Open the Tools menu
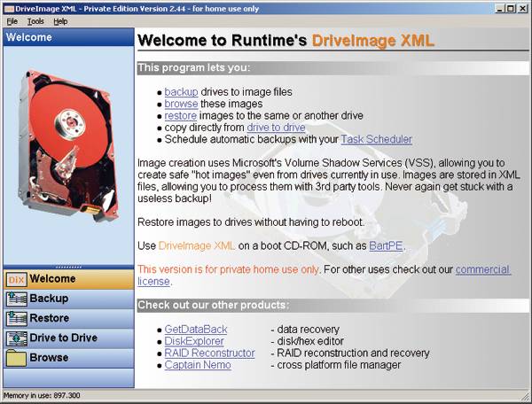532x404 pixels. coord(35,21)
